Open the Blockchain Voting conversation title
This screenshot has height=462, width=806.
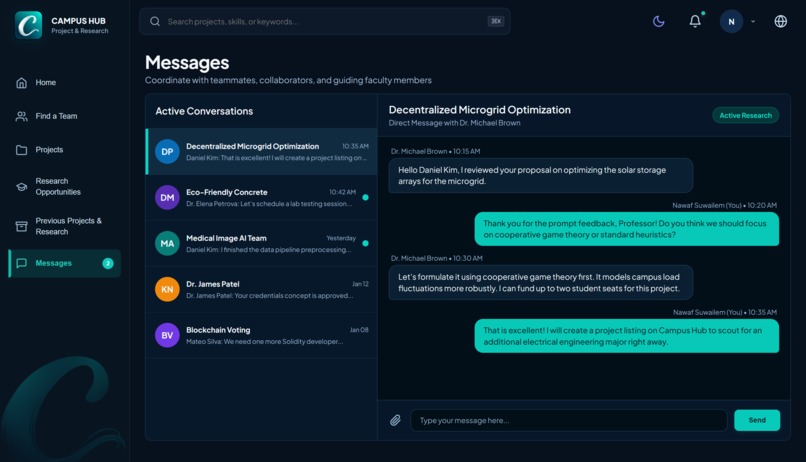(218, 330)
